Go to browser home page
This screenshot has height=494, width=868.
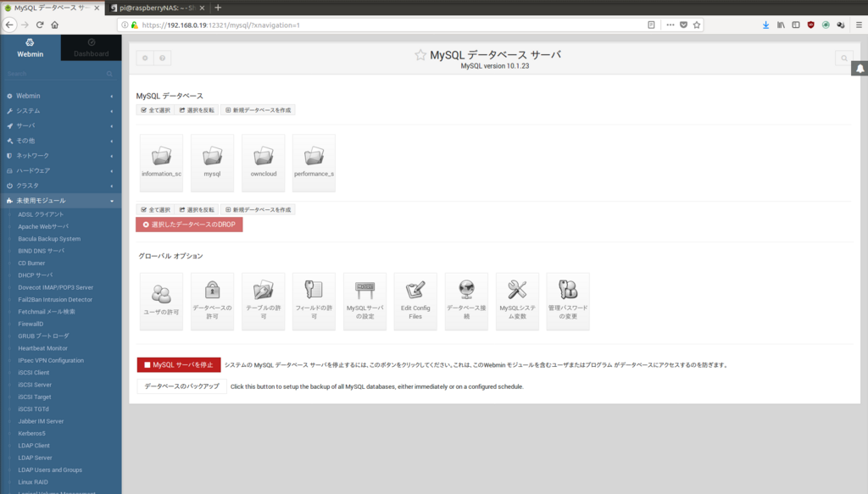(x=55, y=25)
